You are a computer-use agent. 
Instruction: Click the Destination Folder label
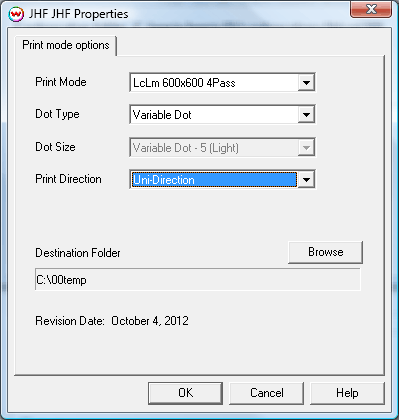point(78,253)
